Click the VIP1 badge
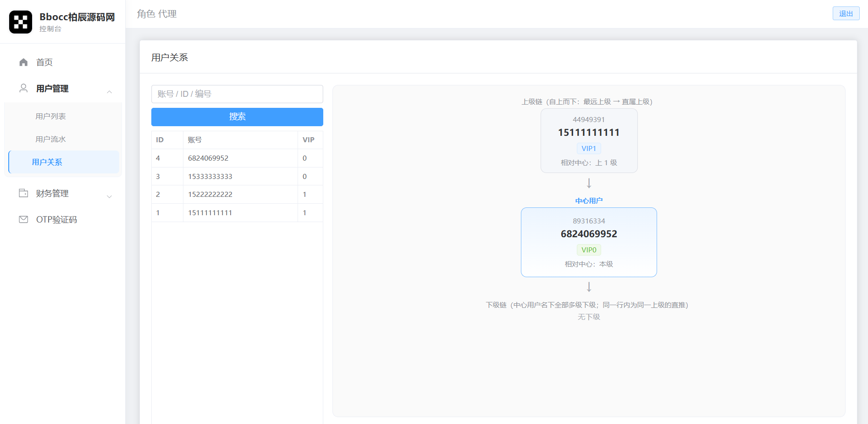Image resolution: width=868 pixels, height=424 pixels. coord(589,148)
